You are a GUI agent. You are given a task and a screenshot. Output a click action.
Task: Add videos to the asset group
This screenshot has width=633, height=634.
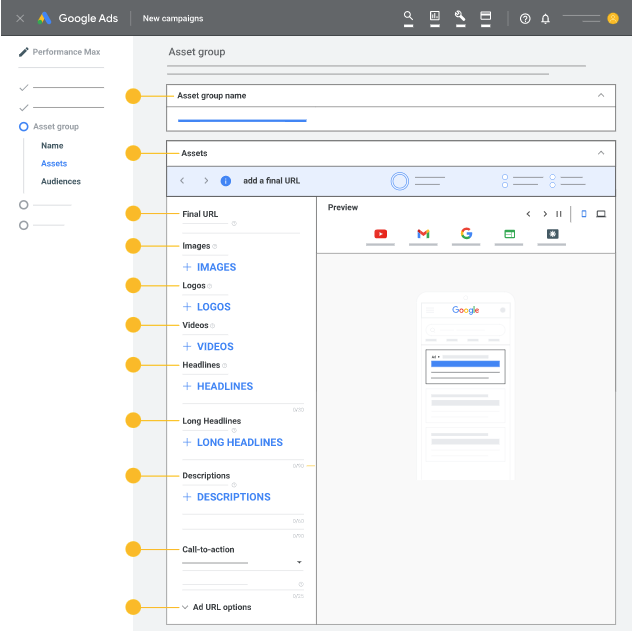point(208,347)
